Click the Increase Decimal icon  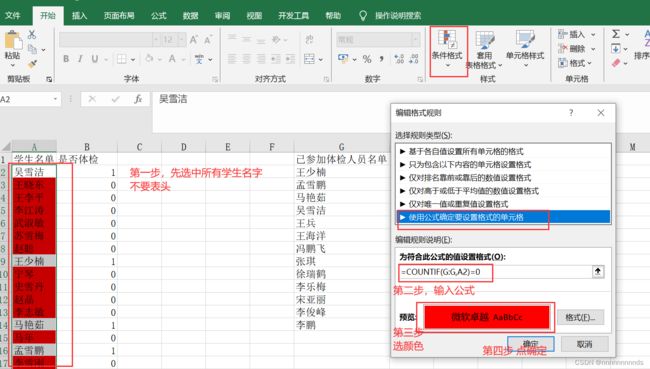[399, 59]
